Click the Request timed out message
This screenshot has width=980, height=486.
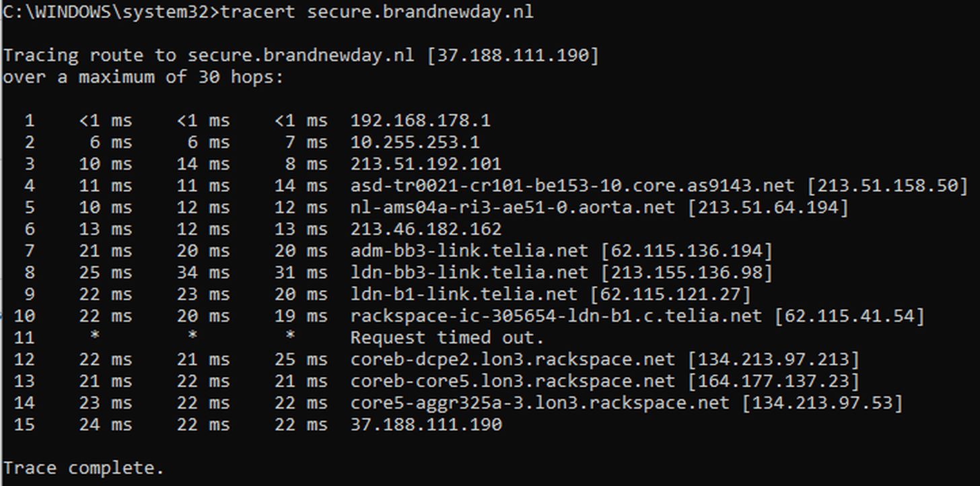447,338
